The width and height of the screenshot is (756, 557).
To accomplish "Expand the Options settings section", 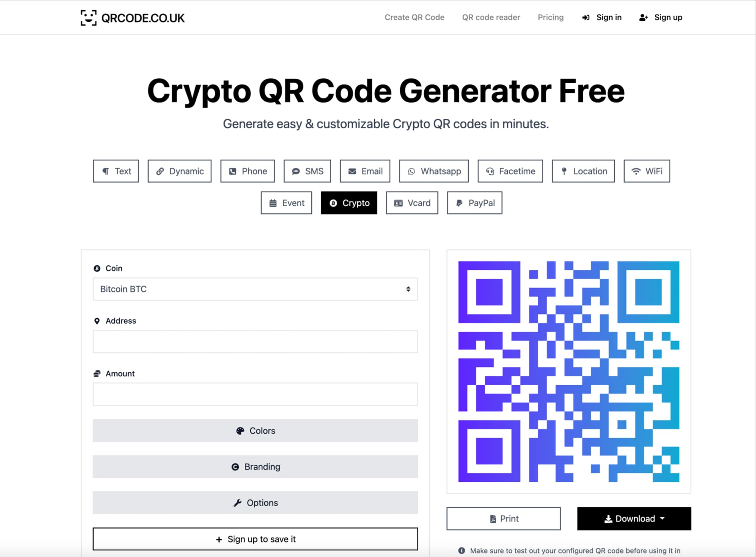I will [255, 502].
